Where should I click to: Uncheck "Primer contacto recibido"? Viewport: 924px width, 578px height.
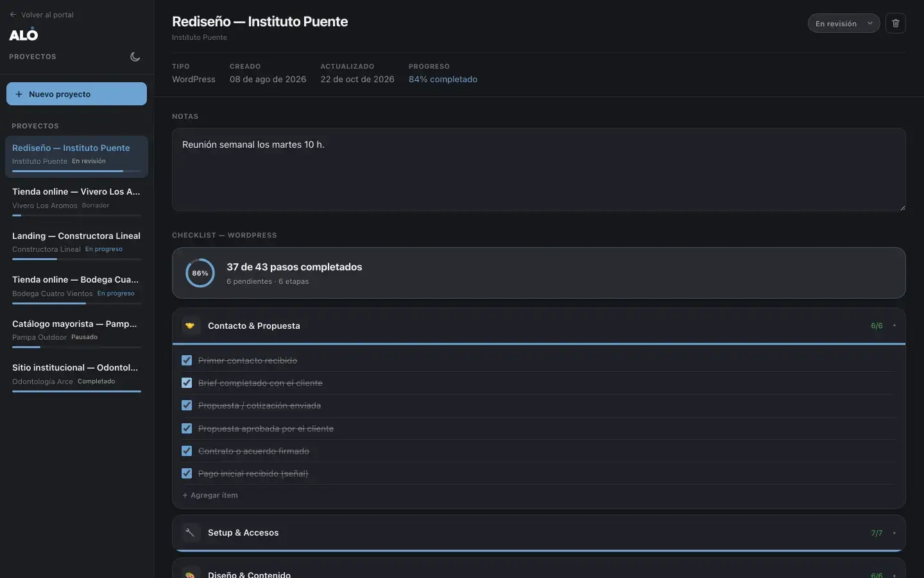(187, 360)
